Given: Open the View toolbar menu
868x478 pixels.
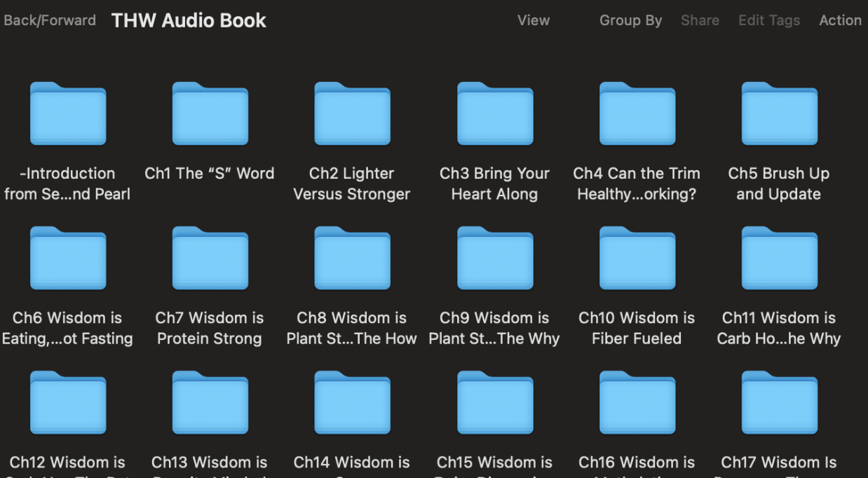Looking at the screenshot, I should pyautogui.click(x=534, y=20).
